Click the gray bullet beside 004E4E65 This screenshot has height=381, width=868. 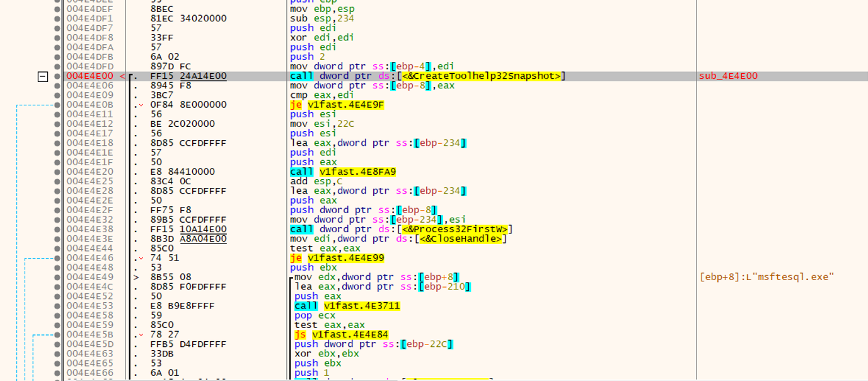coord(57,363)
